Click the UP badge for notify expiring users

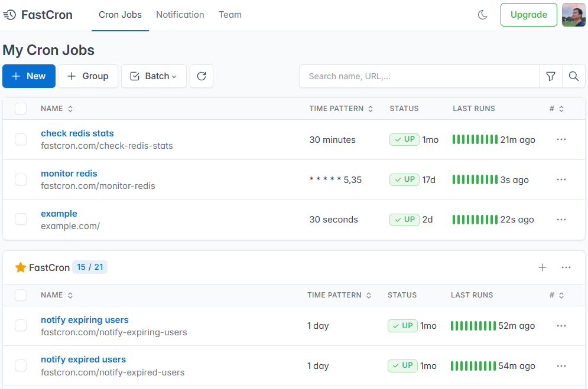402,326
